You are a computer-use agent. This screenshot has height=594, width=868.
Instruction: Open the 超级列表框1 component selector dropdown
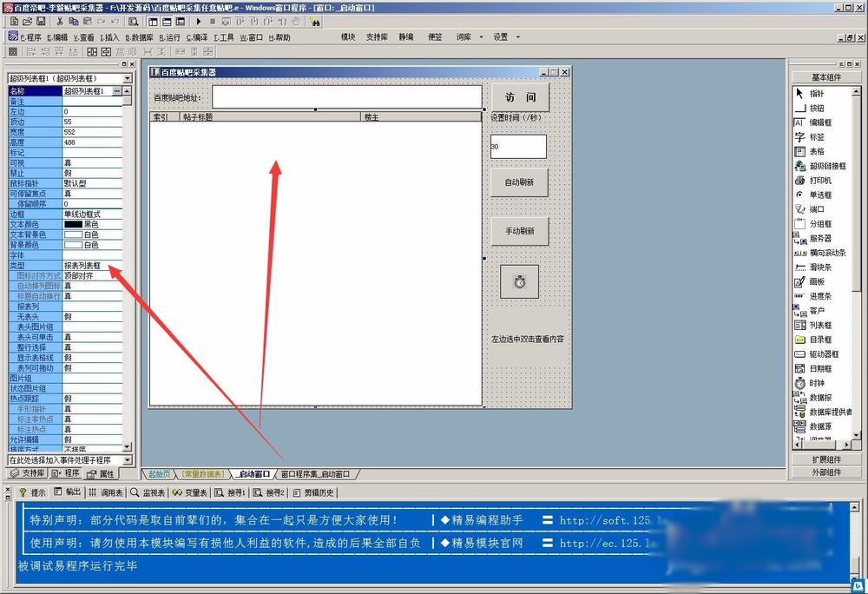[128, 78]
